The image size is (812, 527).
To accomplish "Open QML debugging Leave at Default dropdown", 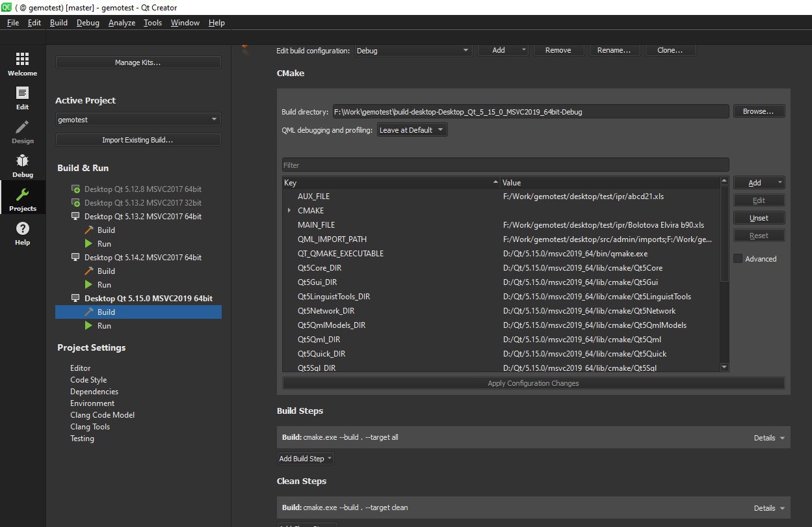I will pyautogui.click(x=412, y=130).
